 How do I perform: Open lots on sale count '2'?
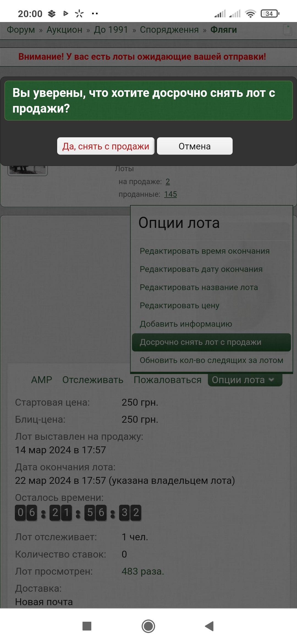(x=168, y=182)
